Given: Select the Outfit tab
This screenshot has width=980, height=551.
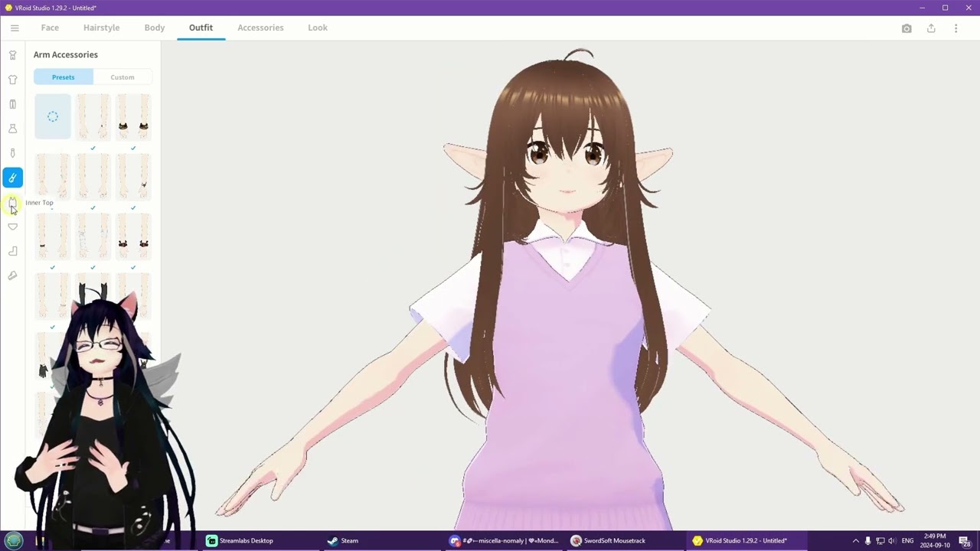Looking at the screenshot, I should (x=201, y=28).
